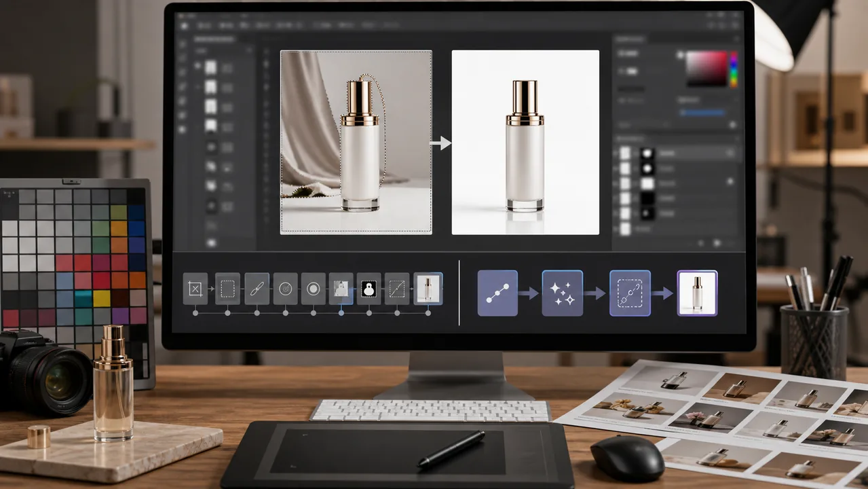Open the bottle thumbnail ending the grey strip

(428, 289)
